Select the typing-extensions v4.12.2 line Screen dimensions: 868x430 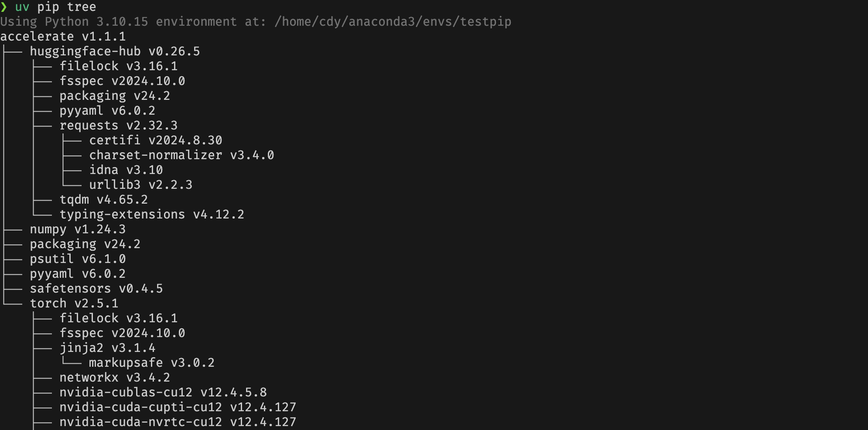pos(152,215)
